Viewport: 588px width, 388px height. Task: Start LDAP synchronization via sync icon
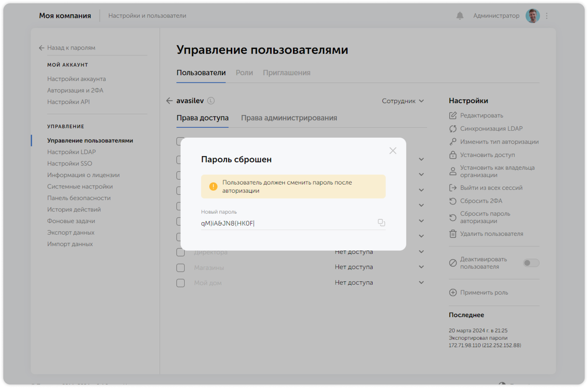tap(453, 128)
